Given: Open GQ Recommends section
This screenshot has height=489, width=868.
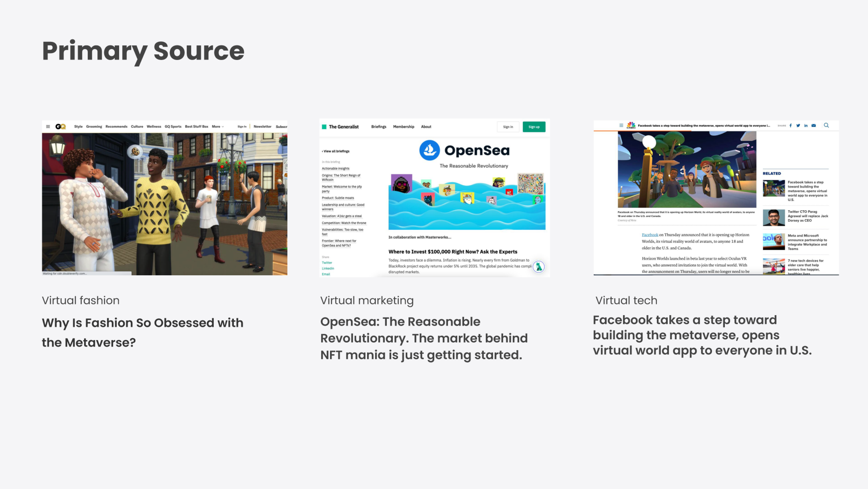Looking at the screenshot, I should pos(116,127).
